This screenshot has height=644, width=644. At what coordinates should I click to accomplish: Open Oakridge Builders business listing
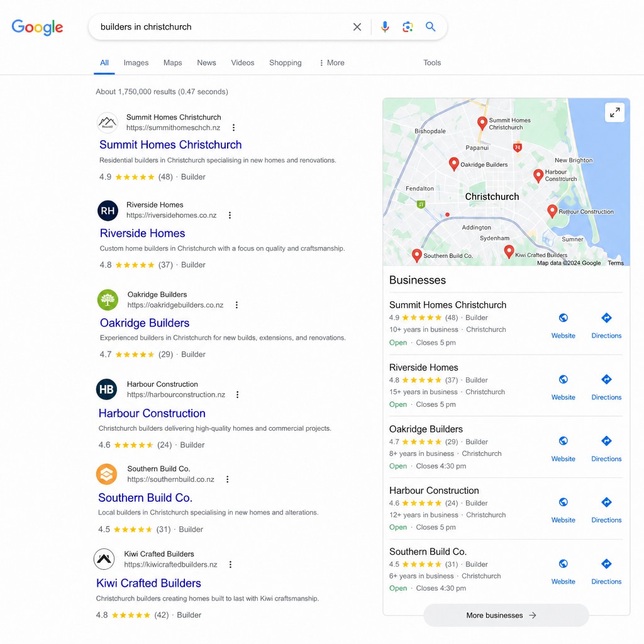[x=426, y=429]
